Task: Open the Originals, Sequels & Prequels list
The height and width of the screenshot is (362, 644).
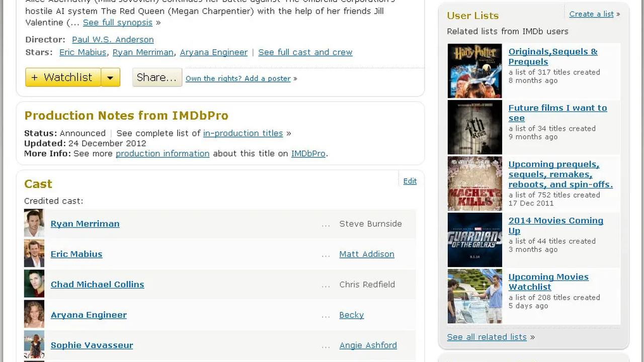Action: [553, 56]
